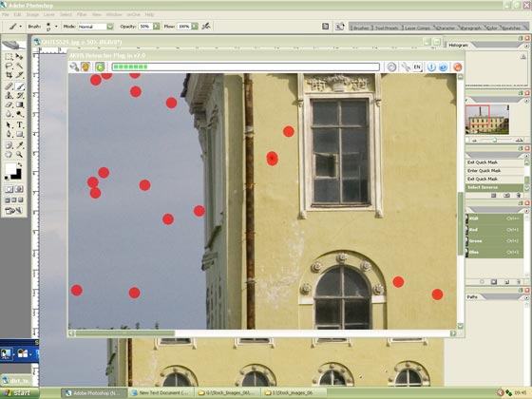Open the File menu
Image resolution: width=532 pixels, height=399 pixels.
point(6,14)
